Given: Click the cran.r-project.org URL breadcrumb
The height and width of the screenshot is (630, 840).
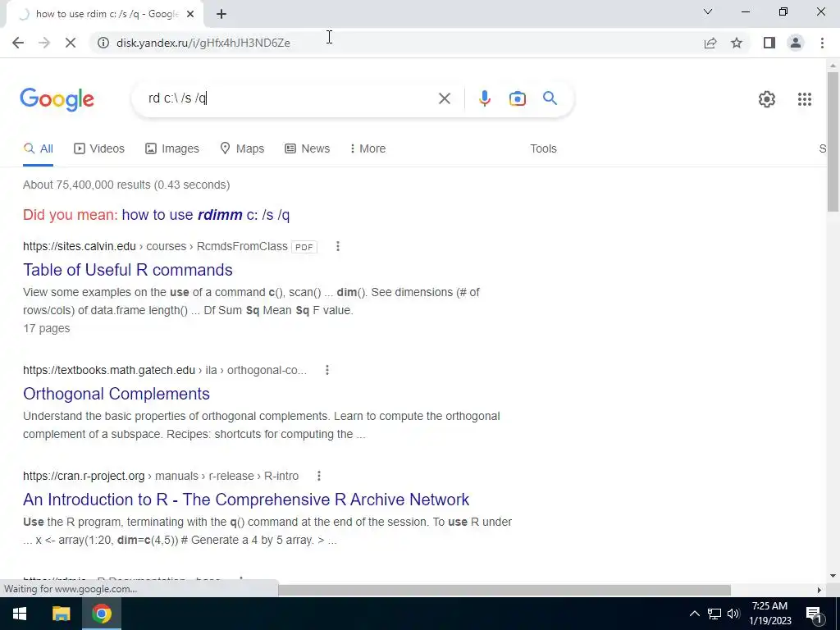Looking at the screenshot, I should (x=161, y=476).
